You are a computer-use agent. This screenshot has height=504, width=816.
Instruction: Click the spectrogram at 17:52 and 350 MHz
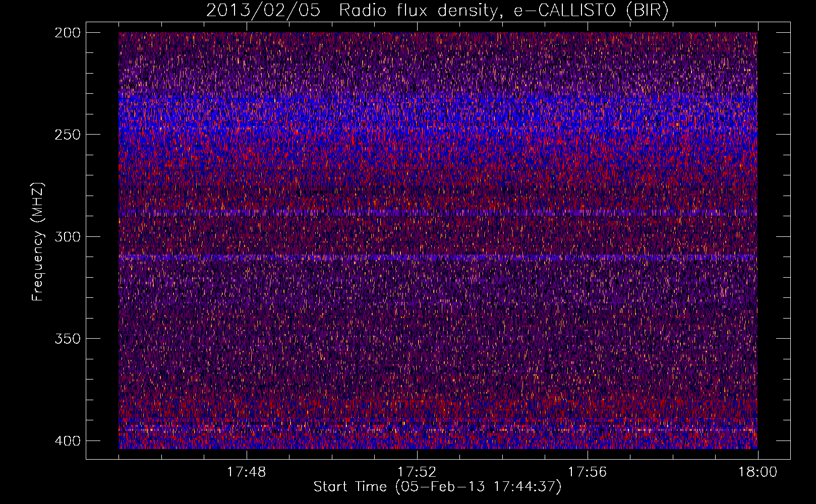417,338
